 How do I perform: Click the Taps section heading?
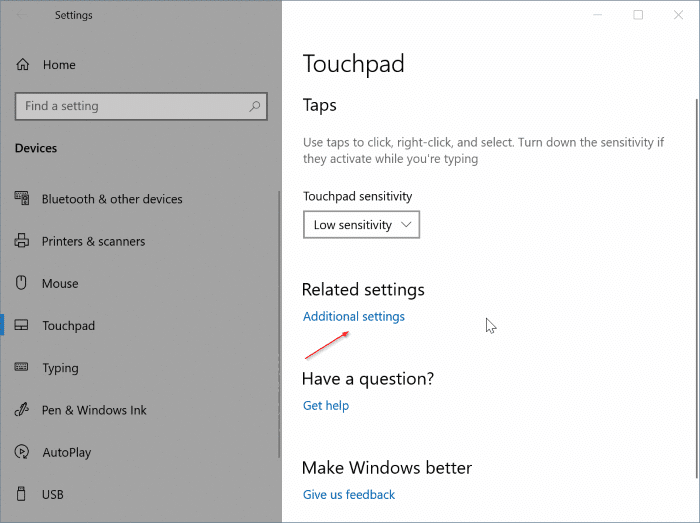[x=320, y=105]
